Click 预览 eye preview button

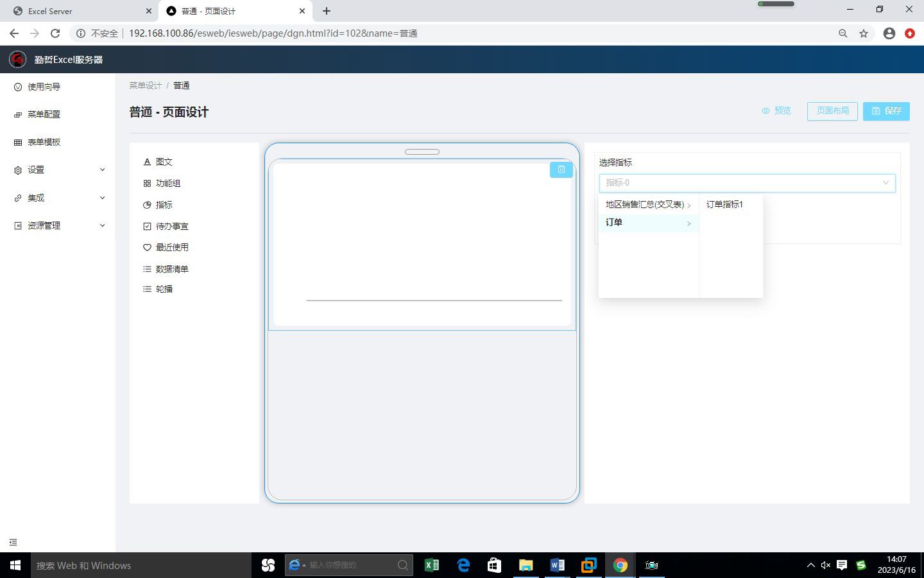click(776, 111)
